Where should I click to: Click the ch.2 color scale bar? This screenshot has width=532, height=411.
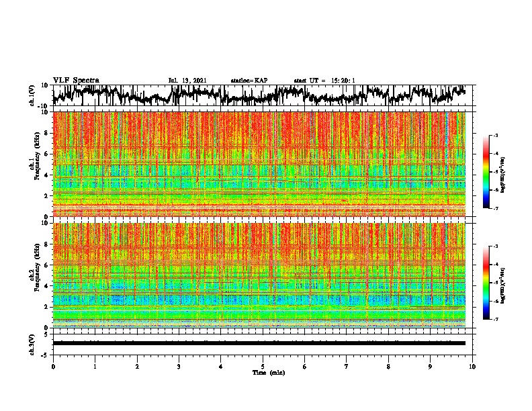pyautogui.click(x=486, y=283)
